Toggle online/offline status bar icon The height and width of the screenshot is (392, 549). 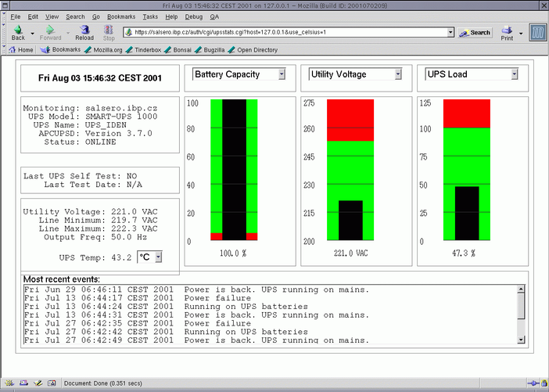click(533, 383)
